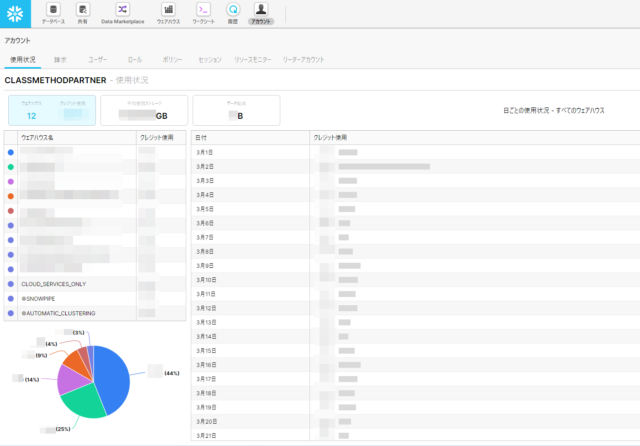The width and height of the screenshot is (640, 446).
Task: Open the Data Marketplace icon
Action: click(x=122, y=13)
